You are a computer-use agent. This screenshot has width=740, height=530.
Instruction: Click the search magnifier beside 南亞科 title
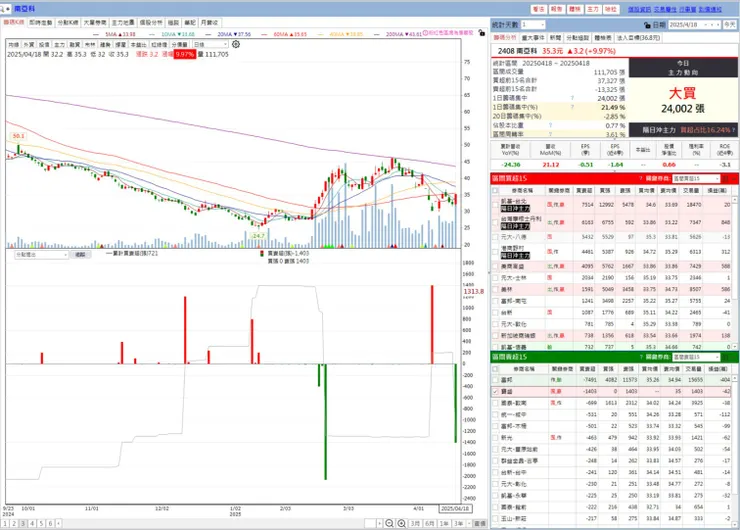pos(2,8)
